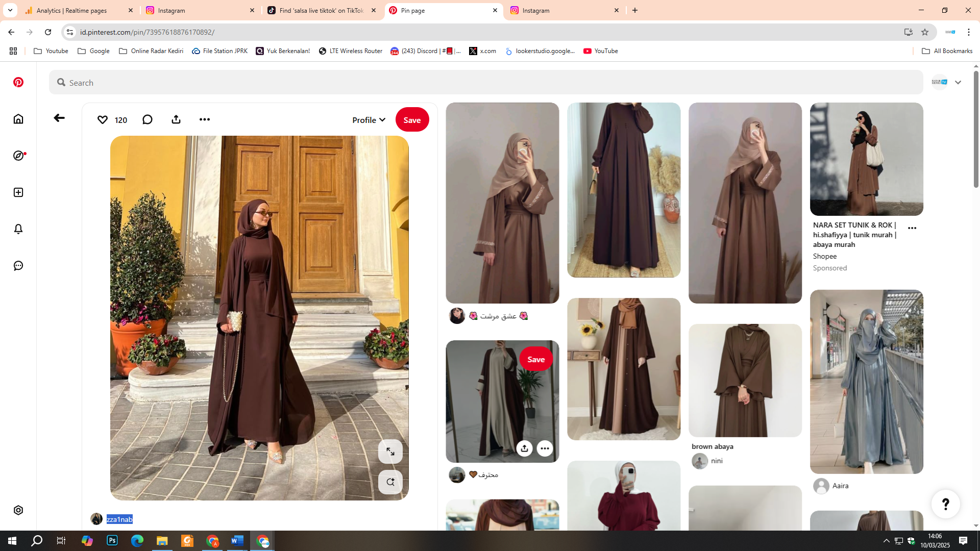Open a new browser tab
Viewport: 980px width, 551px height.
click(635, 10)
